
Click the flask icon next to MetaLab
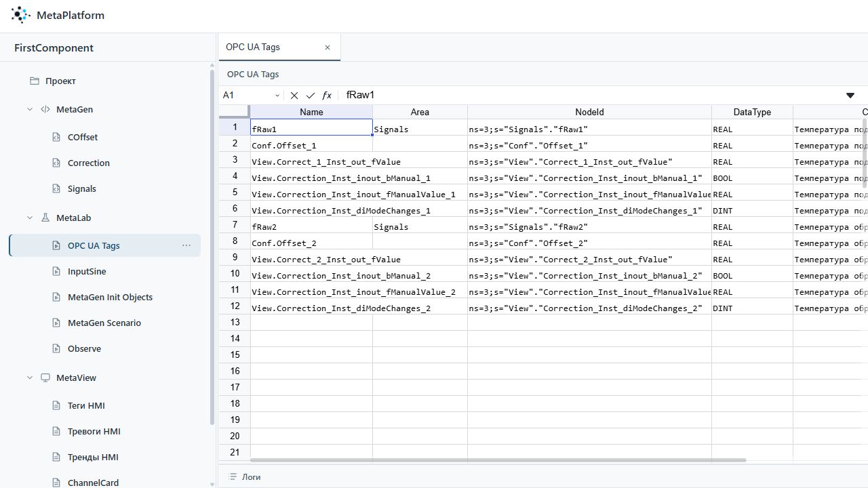45,218
